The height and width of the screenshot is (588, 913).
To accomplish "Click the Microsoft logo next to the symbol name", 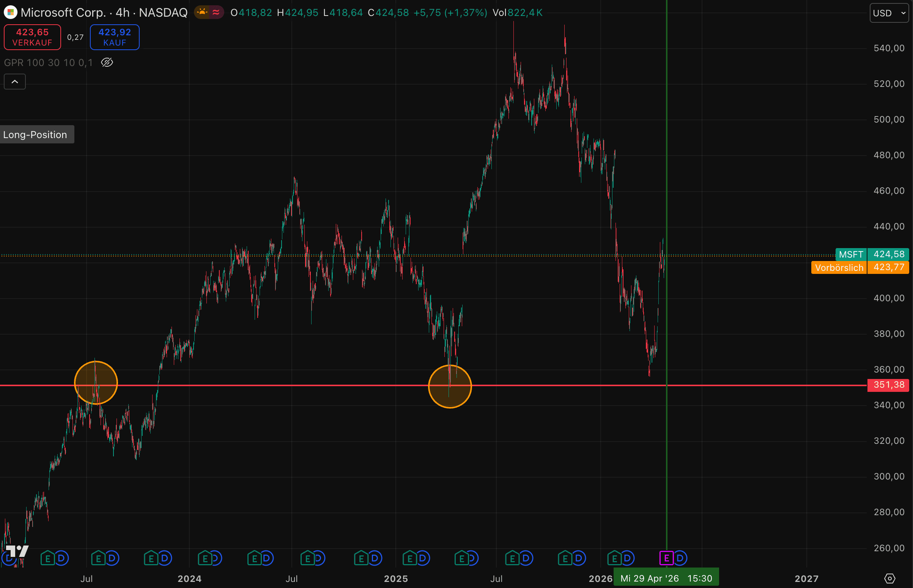I will click(x=10, y=13).
